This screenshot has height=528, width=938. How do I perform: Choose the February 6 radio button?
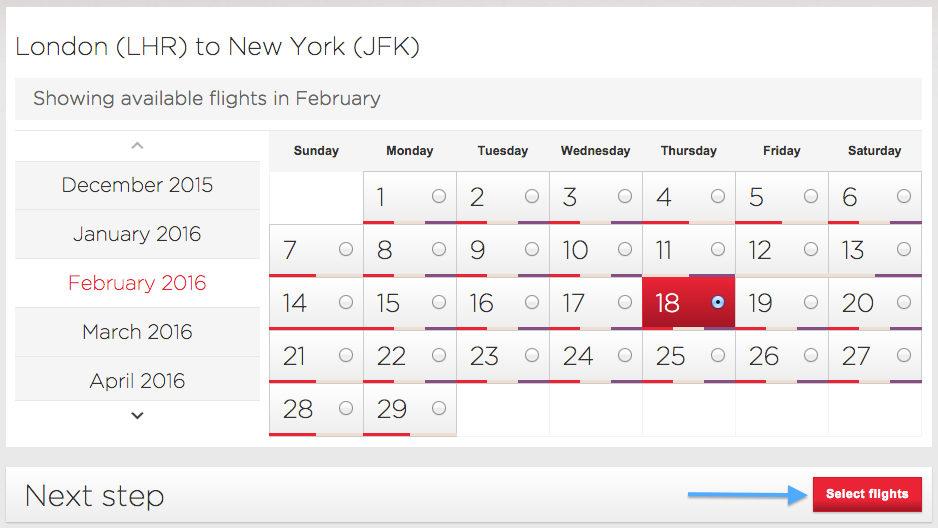tap(904, 196)
